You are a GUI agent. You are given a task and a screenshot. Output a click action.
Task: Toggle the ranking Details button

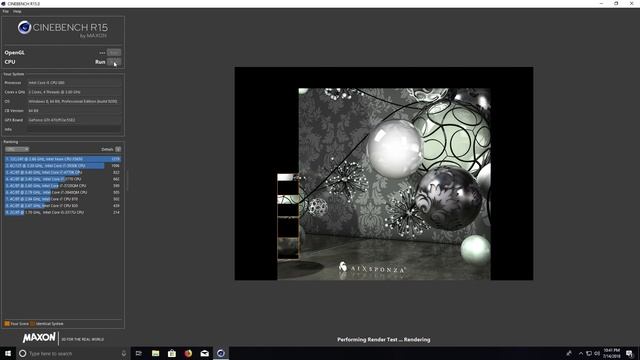(118, 149)
